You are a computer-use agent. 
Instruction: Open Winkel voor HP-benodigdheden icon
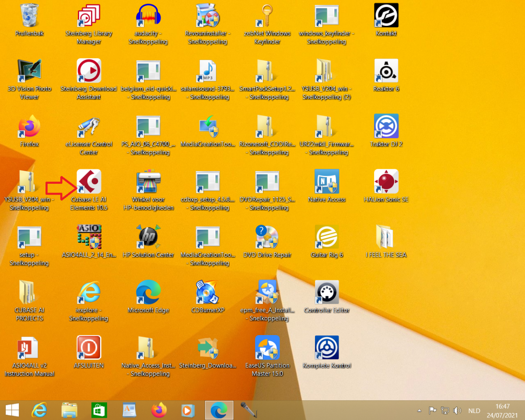click(148, 182)
